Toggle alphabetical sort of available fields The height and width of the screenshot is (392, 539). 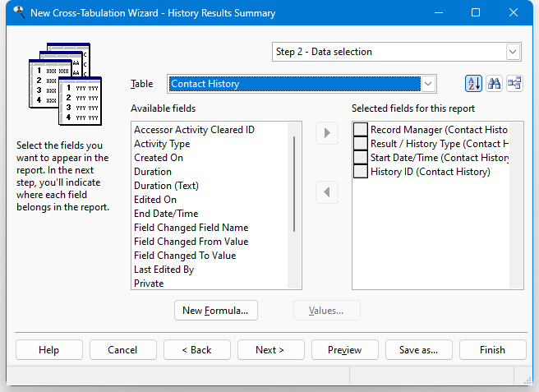click(x=473, y=84)
